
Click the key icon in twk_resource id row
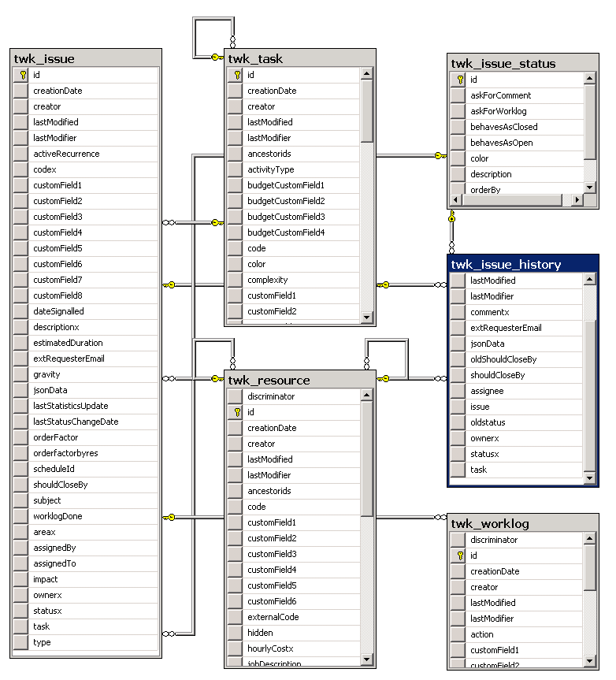(x=236, y=412)
